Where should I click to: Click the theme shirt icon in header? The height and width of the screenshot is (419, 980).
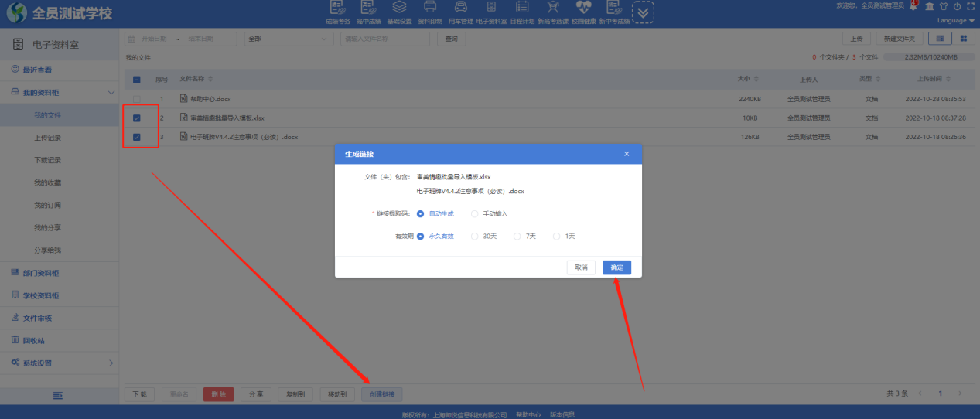tap(944, 6)
